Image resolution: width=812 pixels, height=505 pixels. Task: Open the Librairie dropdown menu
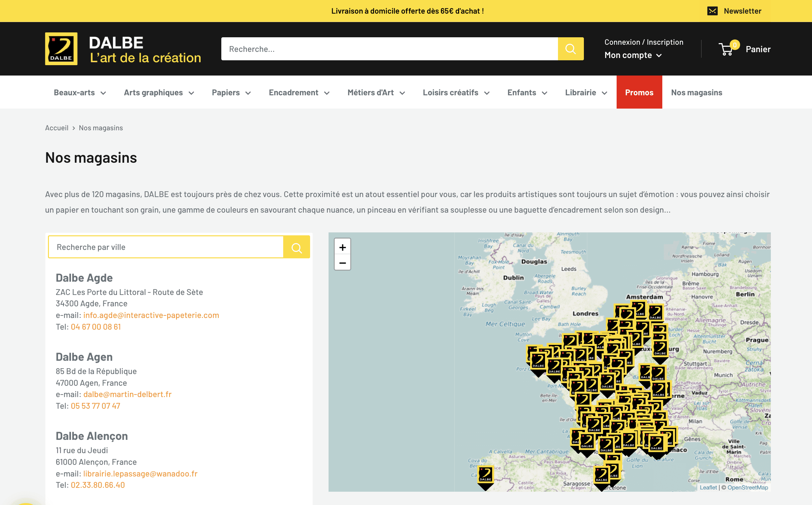pos(586,92)
